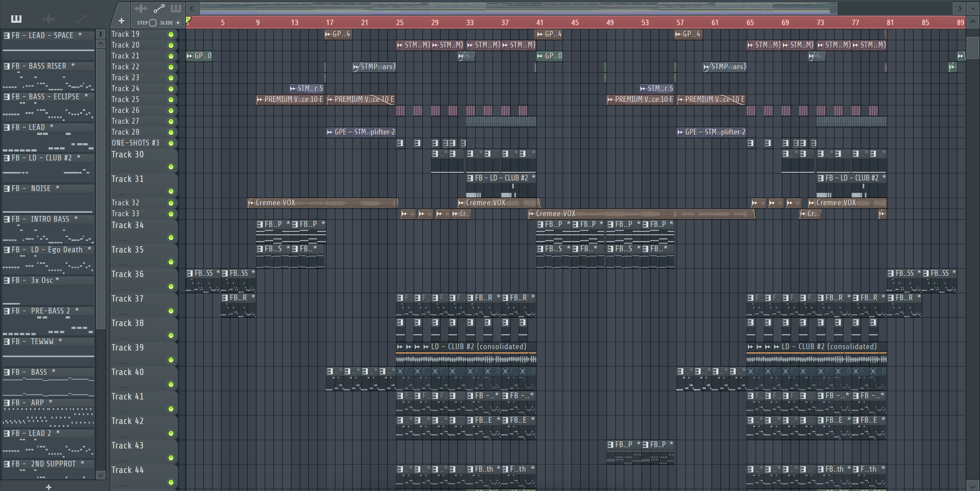Viewport: 980px width, 491px height.
Task: Click the picker scroll up arrow
Action: (x=100, y=44)
